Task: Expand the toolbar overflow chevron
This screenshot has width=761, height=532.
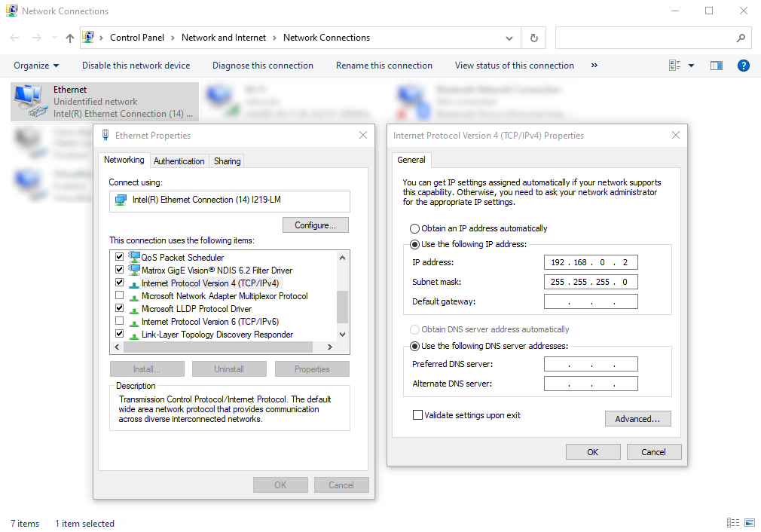Action: point(594,66)
